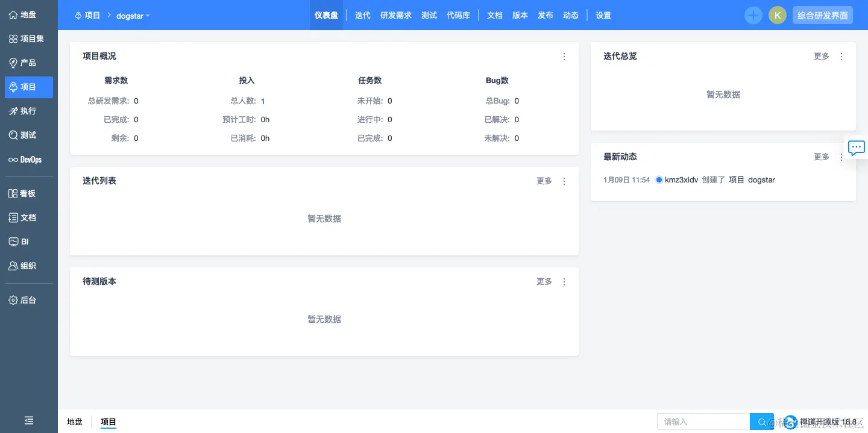This screenshot has height=433, width=868.
Task: Click 更多 in the 迭代总览 panel
Action: click(x=822, y=57)
